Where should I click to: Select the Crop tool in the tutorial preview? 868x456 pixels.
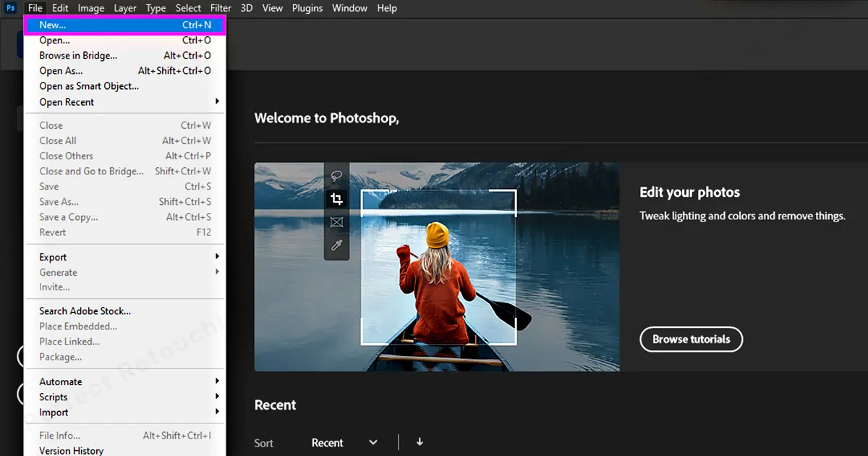click(x=336, y=198)
